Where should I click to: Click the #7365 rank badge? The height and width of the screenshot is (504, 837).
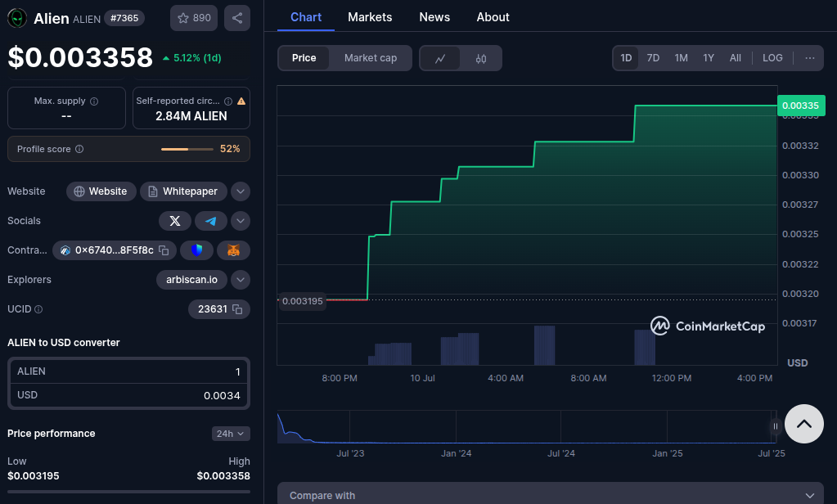[124, 18]
